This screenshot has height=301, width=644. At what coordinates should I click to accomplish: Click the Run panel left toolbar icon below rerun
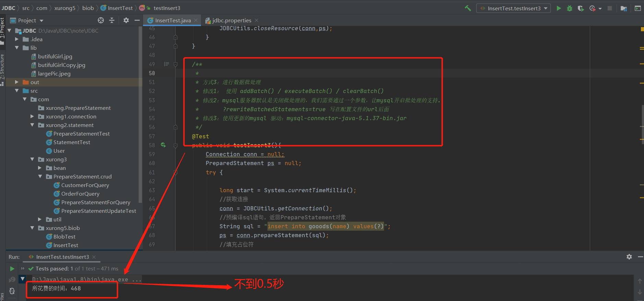pos(12,280)
